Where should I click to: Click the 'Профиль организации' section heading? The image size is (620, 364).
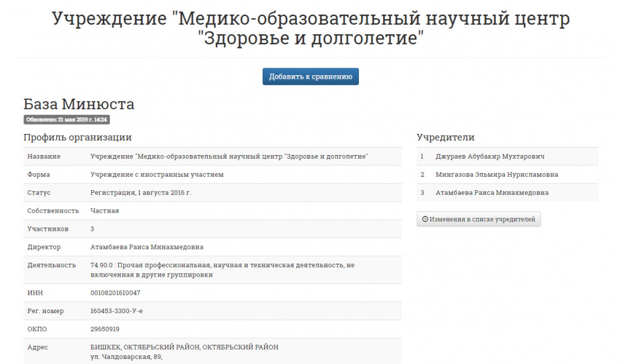77,137
